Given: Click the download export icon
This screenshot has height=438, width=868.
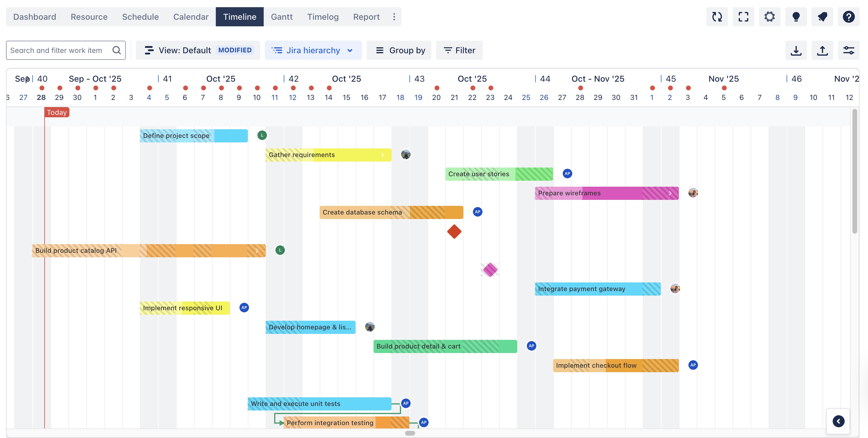Looking at the screenshot, I should click(x=796, y=51).
